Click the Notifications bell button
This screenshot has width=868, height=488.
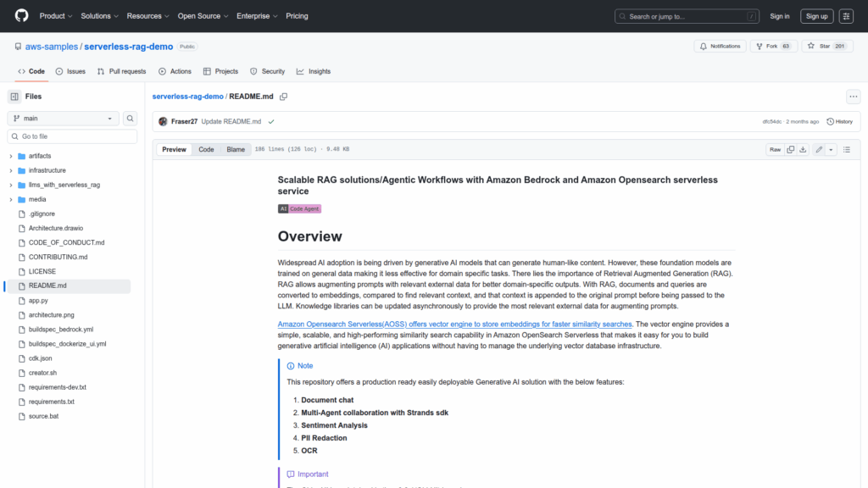(x=721, y=47)
